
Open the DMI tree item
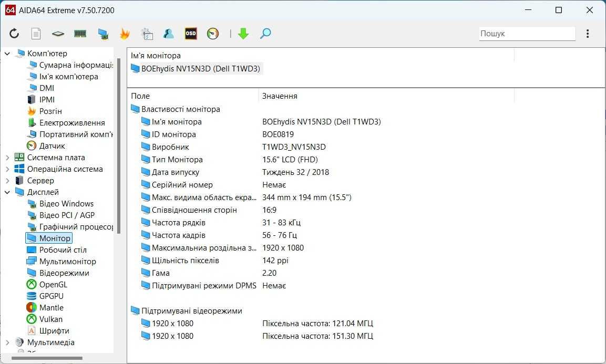(x=41, y=88)
